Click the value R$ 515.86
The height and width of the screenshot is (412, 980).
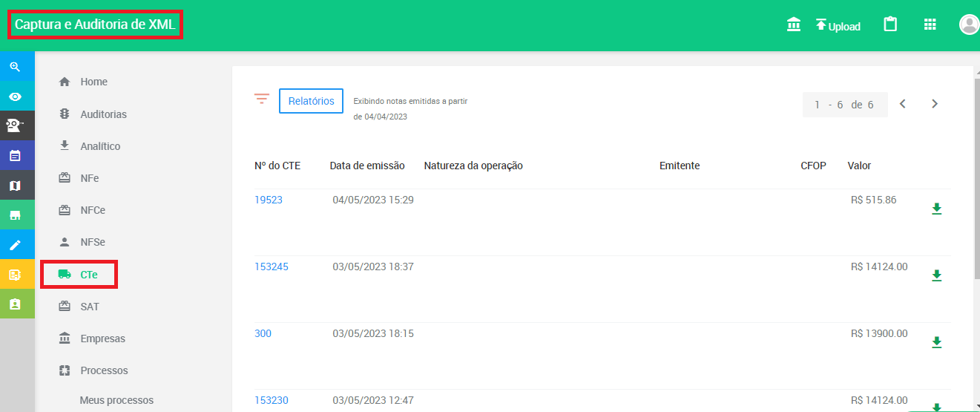pyautogui.click(x=874, y=200)
